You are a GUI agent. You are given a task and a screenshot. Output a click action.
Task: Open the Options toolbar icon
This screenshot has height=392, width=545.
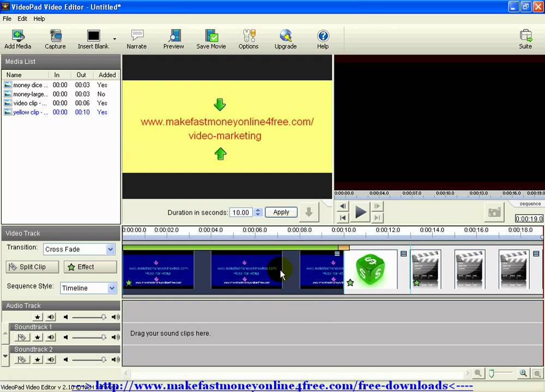click(x=248, y=39)
